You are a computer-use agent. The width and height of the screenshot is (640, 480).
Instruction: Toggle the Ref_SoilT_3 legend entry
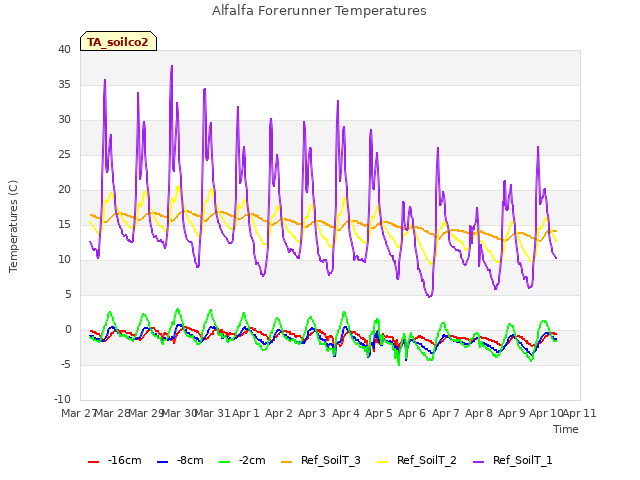pyautogui.click(x=321, y=460)
